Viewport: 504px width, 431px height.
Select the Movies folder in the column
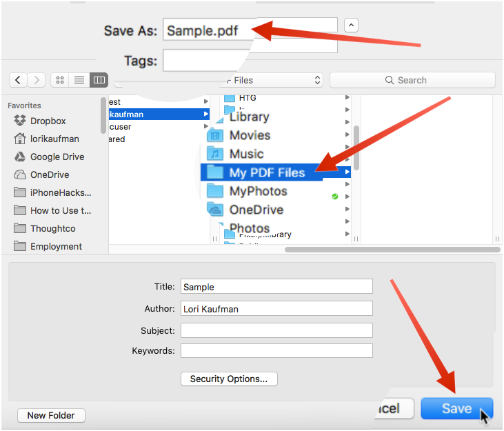(249, 135)
